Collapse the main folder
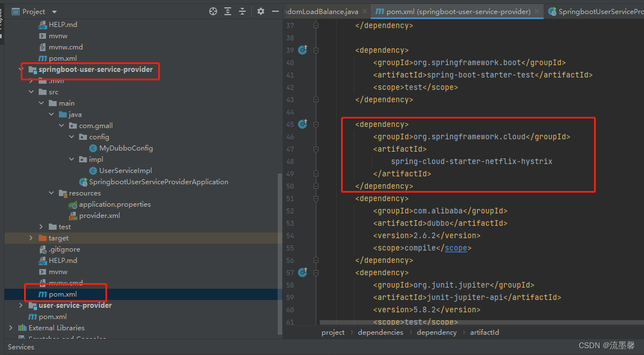 pos(41,103)
